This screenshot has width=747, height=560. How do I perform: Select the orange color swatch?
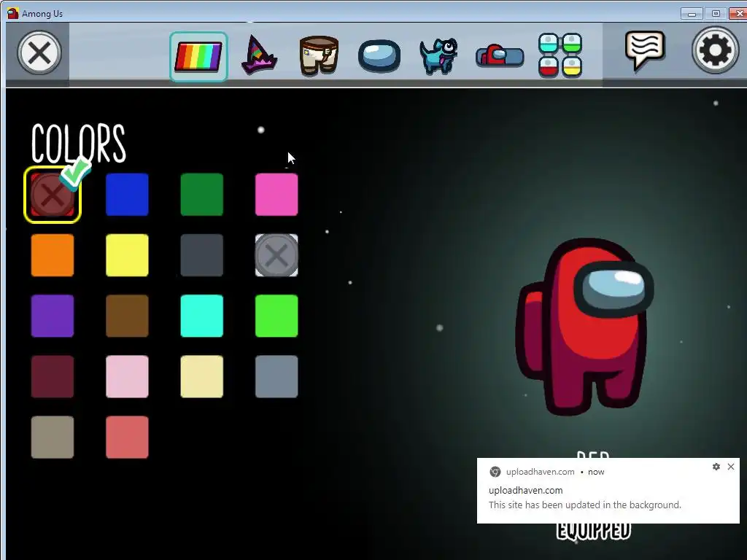(x=53, y=255)
